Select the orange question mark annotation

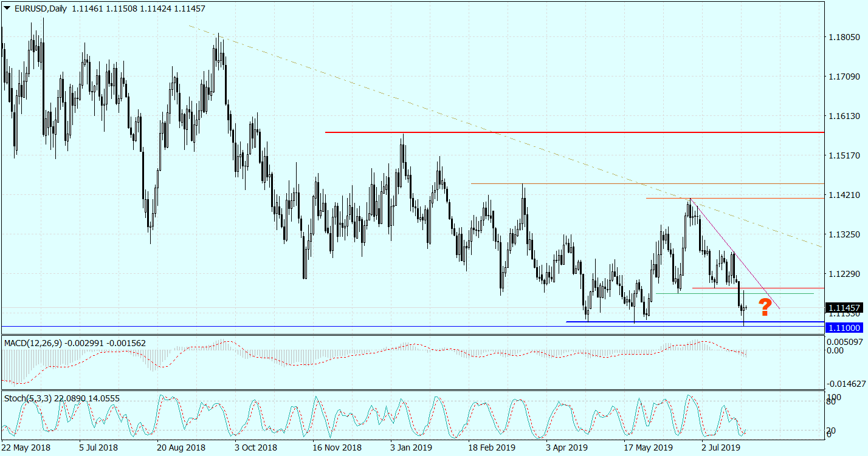(765, 307)
